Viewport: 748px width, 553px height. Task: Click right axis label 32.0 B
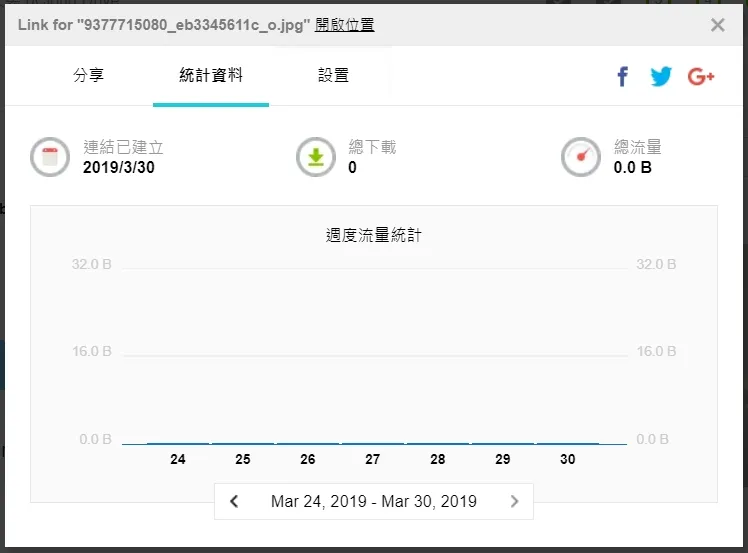[656, 264]
